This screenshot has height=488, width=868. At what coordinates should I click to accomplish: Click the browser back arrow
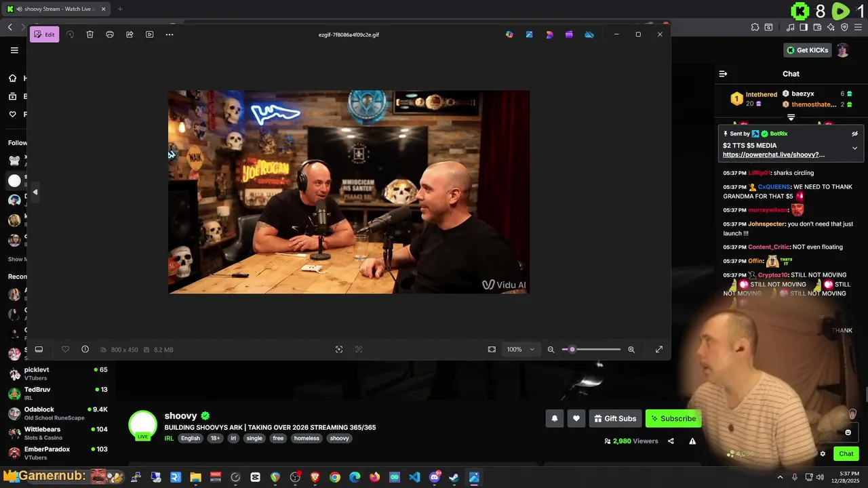tap(9, 27)
